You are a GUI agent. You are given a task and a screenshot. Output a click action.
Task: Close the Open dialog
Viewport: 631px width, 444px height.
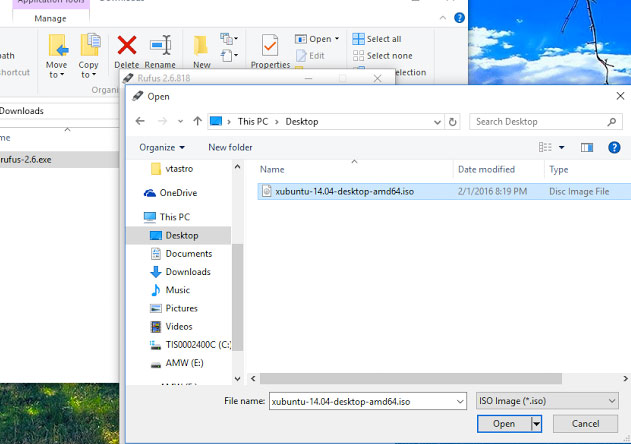click(x=620, y=96)
